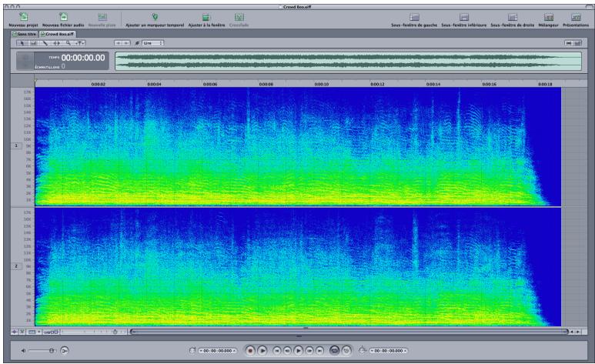Select the sample edit tool
Image resolution: width=595 pixels, height=364 pixels.
point(33,43)
